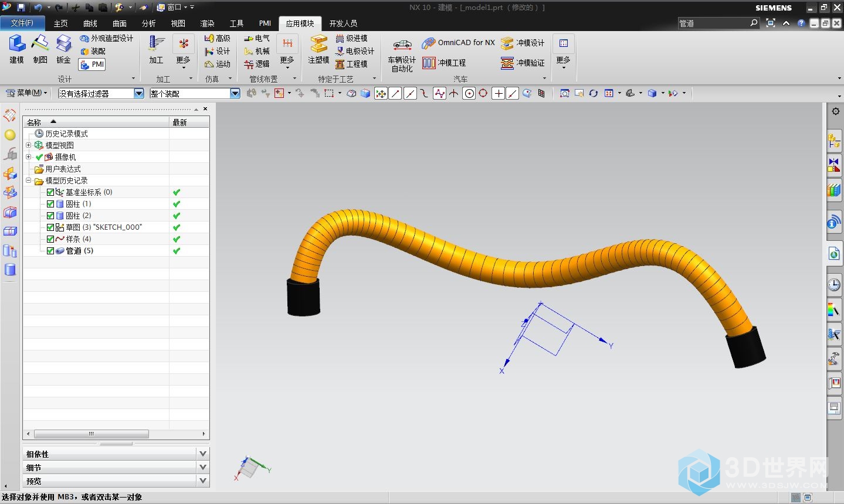Viewport: 844px width, 504px height.
Task: Open the 机械 routing module
Action: coord(257,51)
